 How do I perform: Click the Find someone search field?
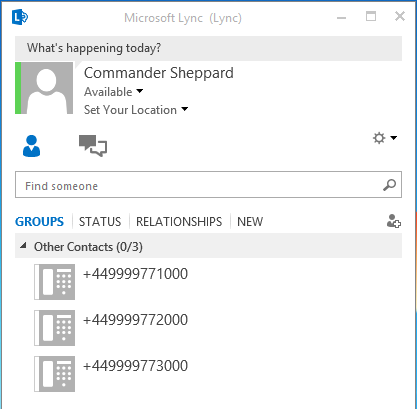(x=208, y=185)
